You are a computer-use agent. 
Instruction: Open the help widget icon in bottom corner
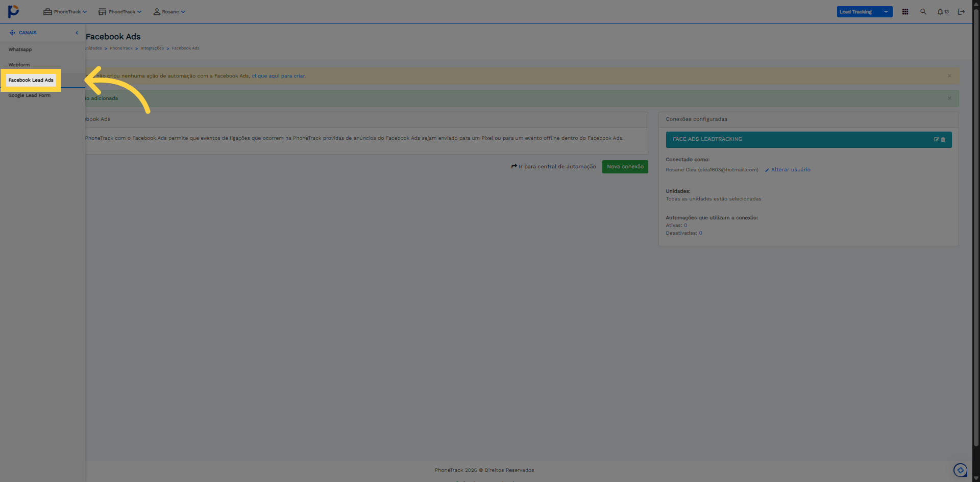(x=960, y=470)
